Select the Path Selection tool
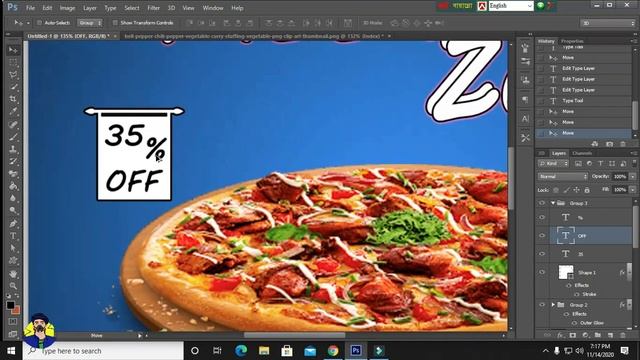 13,248
